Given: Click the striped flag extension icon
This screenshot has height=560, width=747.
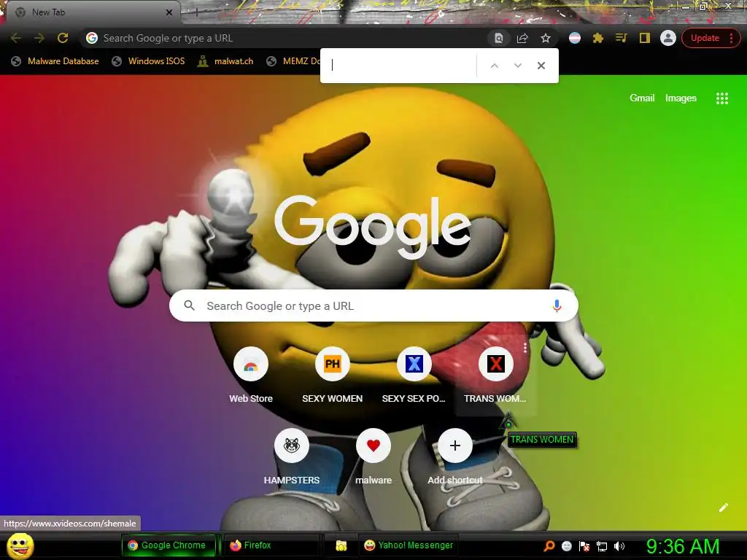Looking at the screenshot, I should (x=575, y=38).
